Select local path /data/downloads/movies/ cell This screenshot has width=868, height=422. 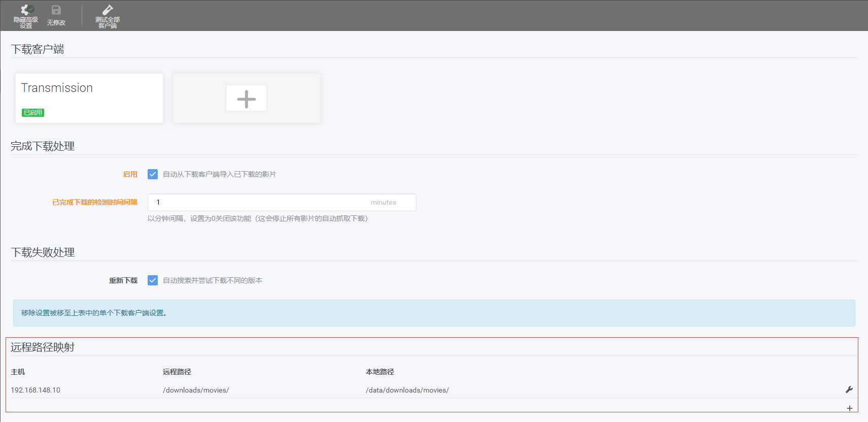(407, 390)
